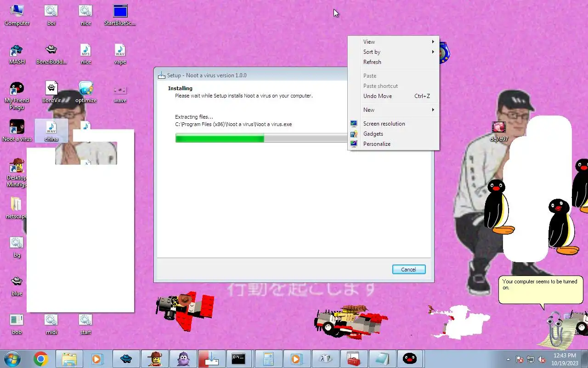Open the Computer desktop icon
Image resolution: width=588 pixels, height=368 pixels.
17,15
